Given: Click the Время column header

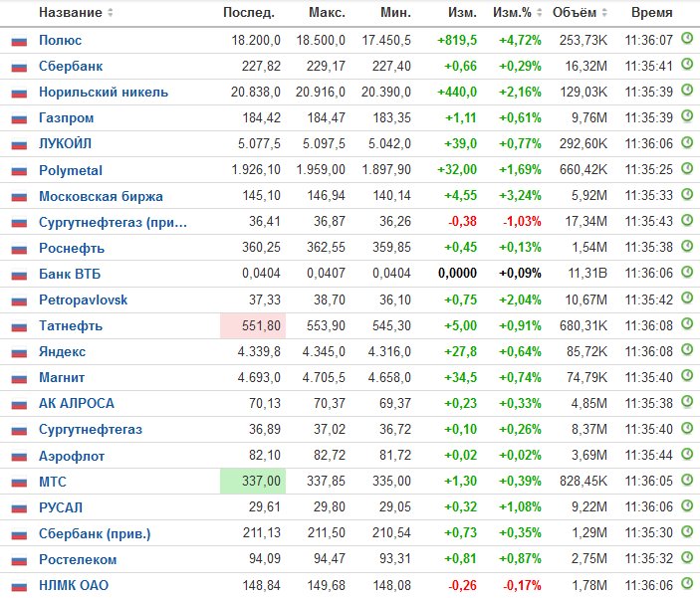Looking at the screenshot, I should tap(652, 13).
